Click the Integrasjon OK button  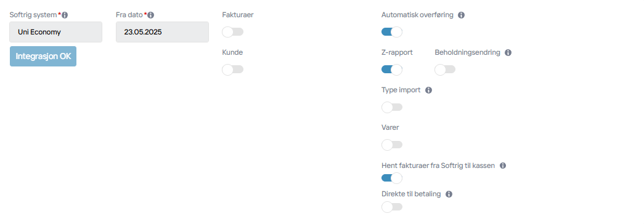click(43, 56)
